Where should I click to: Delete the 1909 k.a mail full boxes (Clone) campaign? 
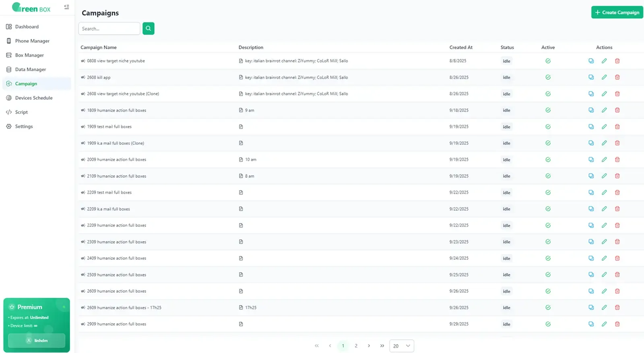click(617, 143)
